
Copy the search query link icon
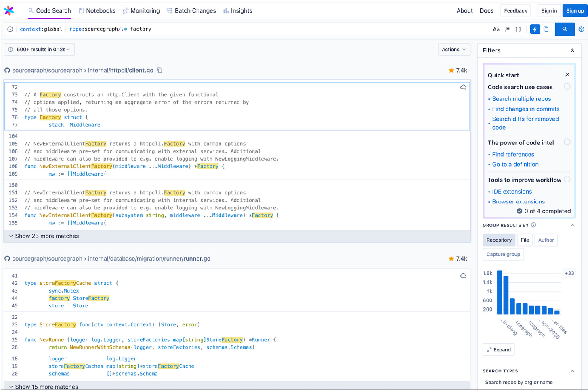(546, 29)
